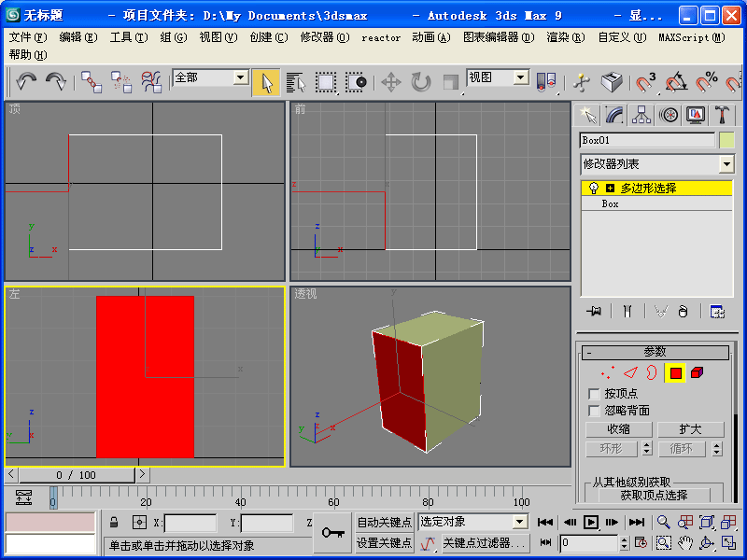The width and height of the screenshot is (747, 560).
Task: Click the Box01 object color swatch
Action: coord(726,140)
